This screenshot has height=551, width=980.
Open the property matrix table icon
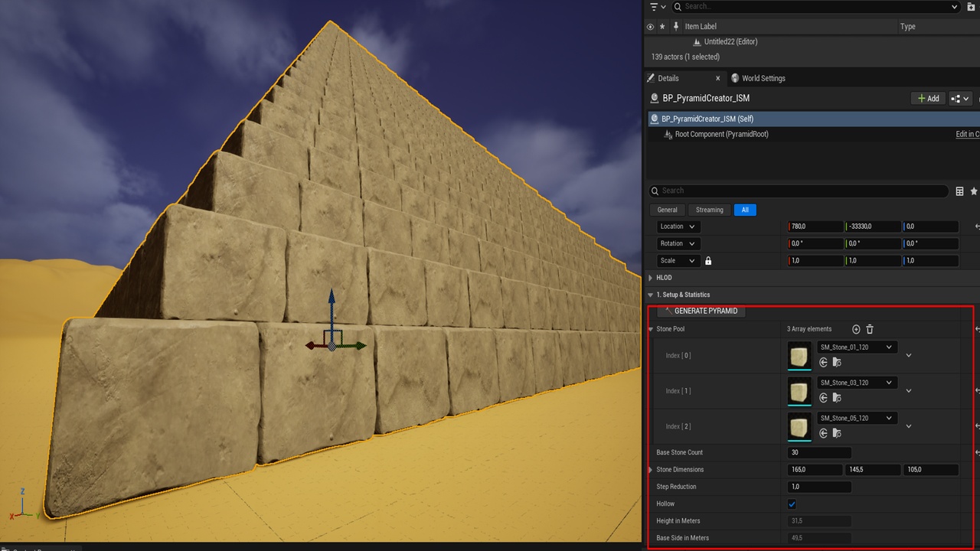click(959, 191)
